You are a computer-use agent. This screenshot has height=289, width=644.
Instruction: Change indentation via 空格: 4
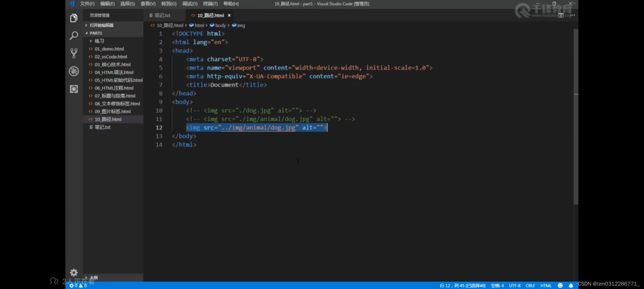pyautogui.click(x=497, y=286)
